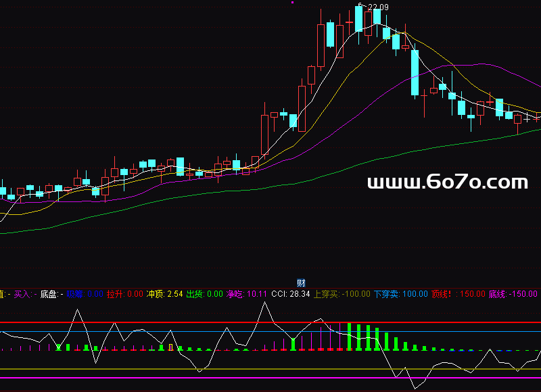The width and height of the screenshot is (541, 392).
Task: Open the www.6o7o.com watermark link
Action: pos(447,182)
